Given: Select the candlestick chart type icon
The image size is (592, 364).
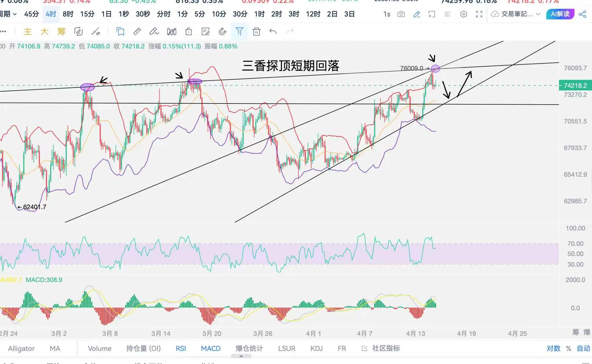Looking at the screenshot, I should [x=172, y=32].
